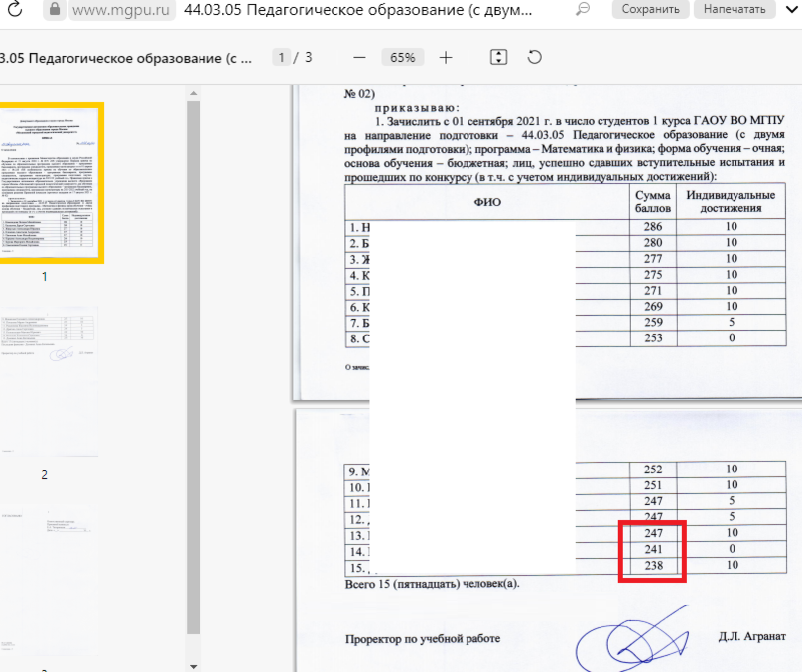Click score cell 271
Image resolution: width=802 pixels, height=672 pixels.
coord(653,291)
